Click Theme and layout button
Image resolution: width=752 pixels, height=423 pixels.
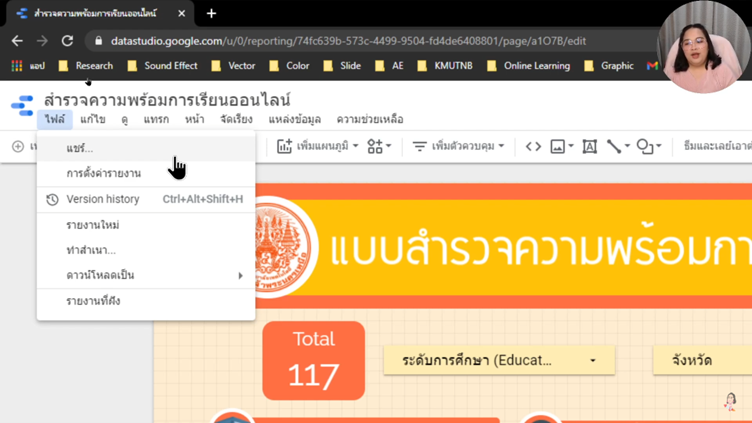coord(716,147)
